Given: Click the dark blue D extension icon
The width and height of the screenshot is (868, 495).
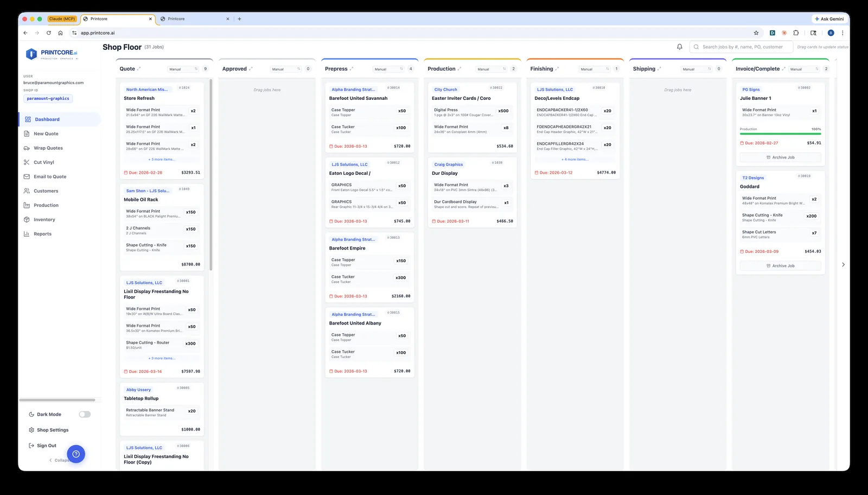Looking at the screenshot, I should click(x=773, y=33).
